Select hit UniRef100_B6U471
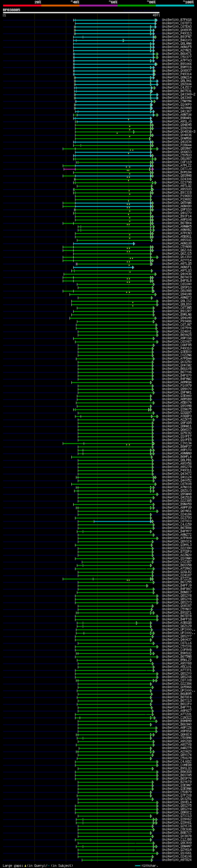Screen dimensions: 197x868 click(x=177, y=54)
